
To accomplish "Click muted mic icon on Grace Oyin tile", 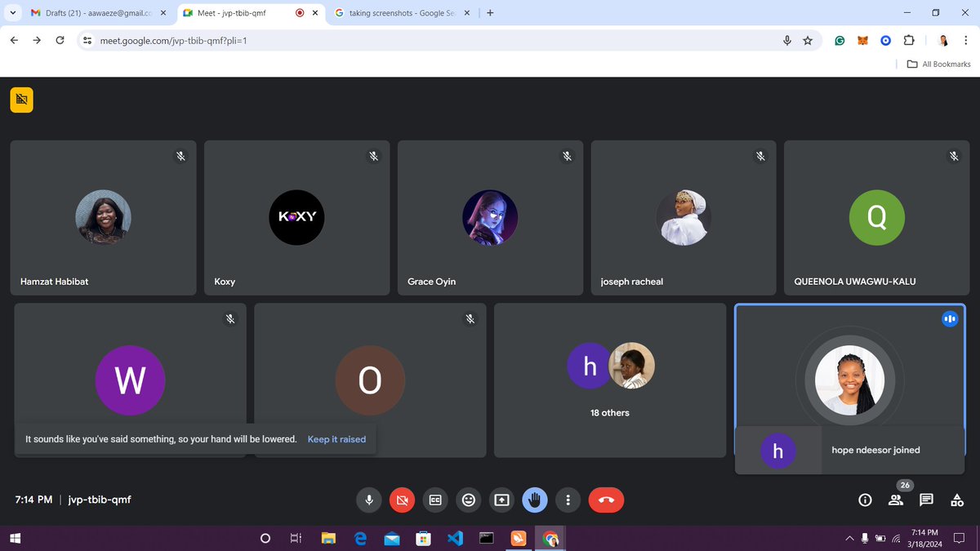I will [567, 156].
